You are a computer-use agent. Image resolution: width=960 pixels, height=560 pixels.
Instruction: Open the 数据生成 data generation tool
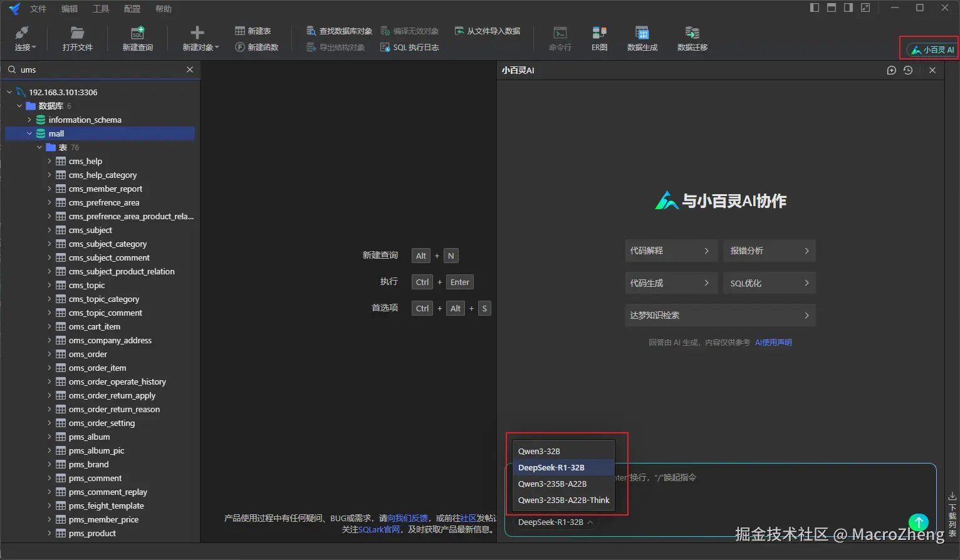(642, 39)
